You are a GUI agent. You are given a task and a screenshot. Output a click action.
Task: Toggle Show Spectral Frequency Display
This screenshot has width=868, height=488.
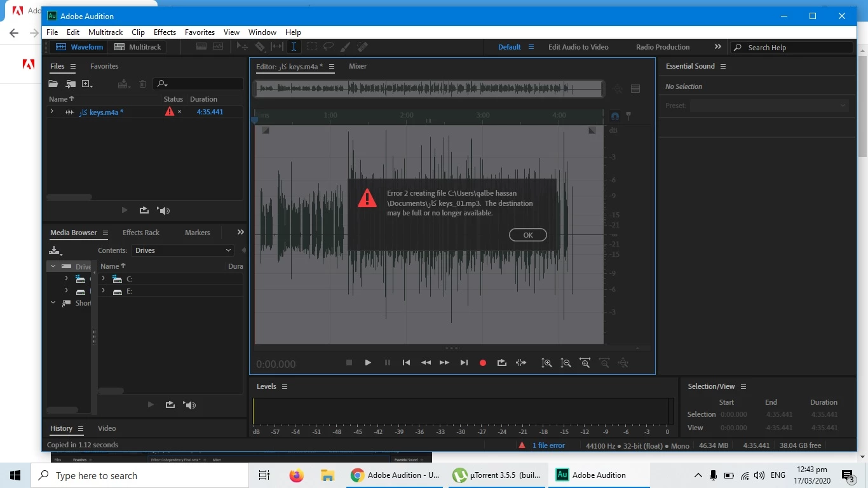(x=201, y=46)
